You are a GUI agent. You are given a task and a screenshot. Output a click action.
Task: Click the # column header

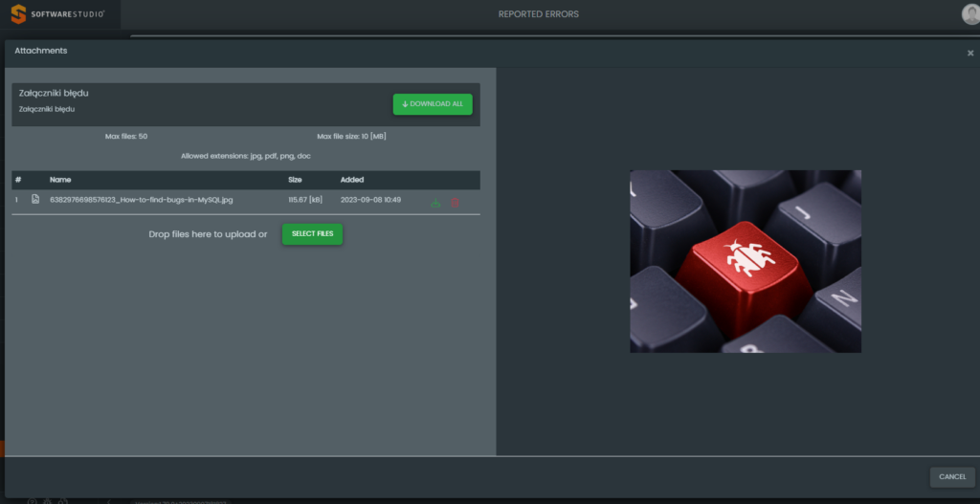click(18, 180)
